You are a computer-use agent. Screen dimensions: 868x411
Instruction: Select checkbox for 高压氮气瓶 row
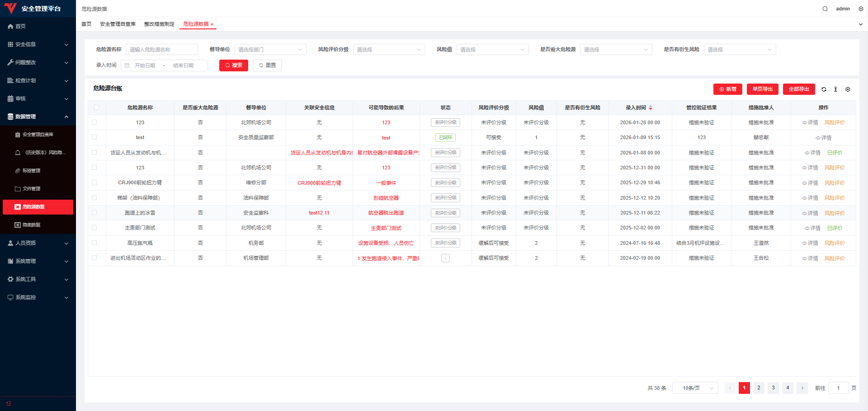(94, 243)
